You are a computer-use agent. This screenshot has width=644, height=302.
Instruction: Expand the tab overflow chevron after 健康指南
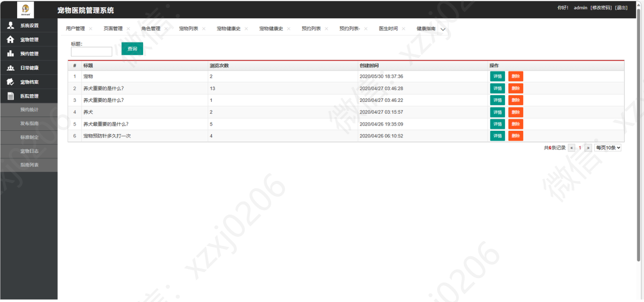[443, 29]
